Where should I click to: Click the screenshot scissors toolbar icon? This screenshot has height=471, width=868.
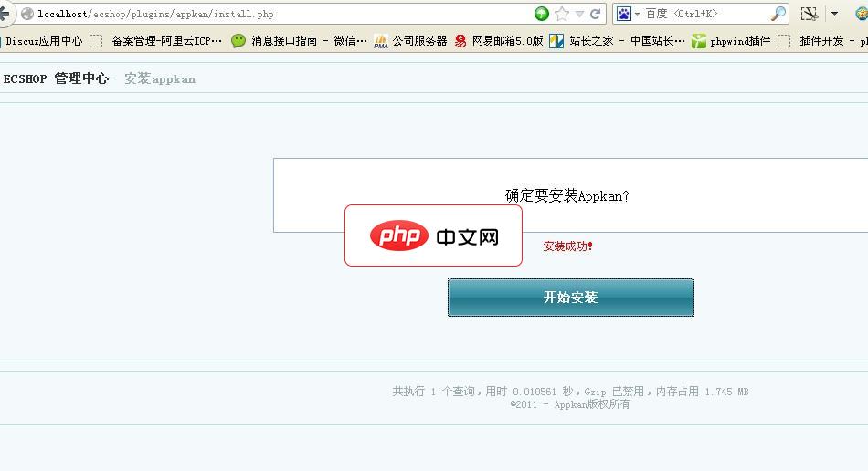pos(809,14)
